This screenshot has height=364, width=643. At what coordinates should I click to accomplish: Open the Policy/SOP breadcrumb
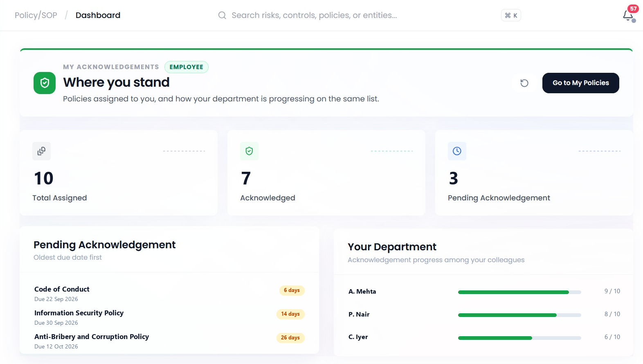(x=36, y=15)
